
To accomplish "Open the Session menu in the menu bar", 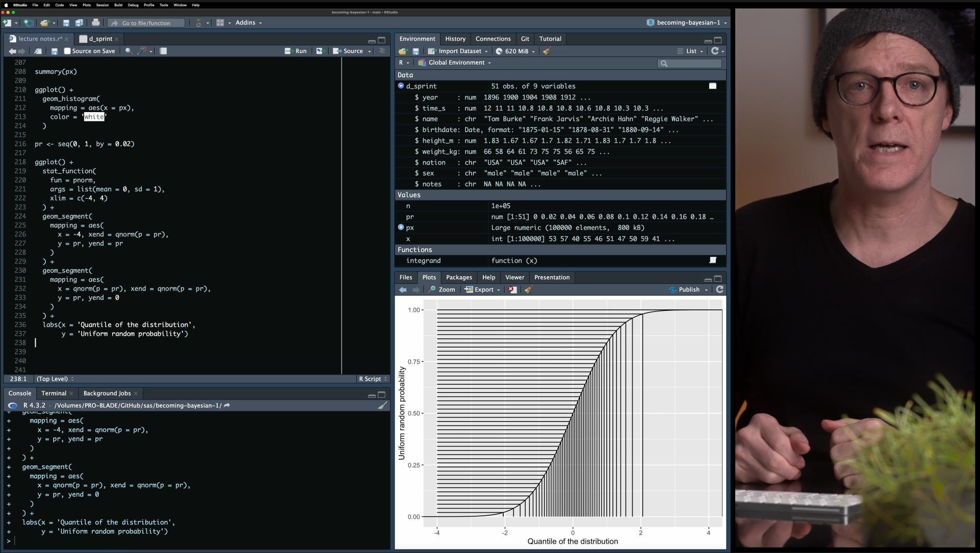I will tap(102, 5).
